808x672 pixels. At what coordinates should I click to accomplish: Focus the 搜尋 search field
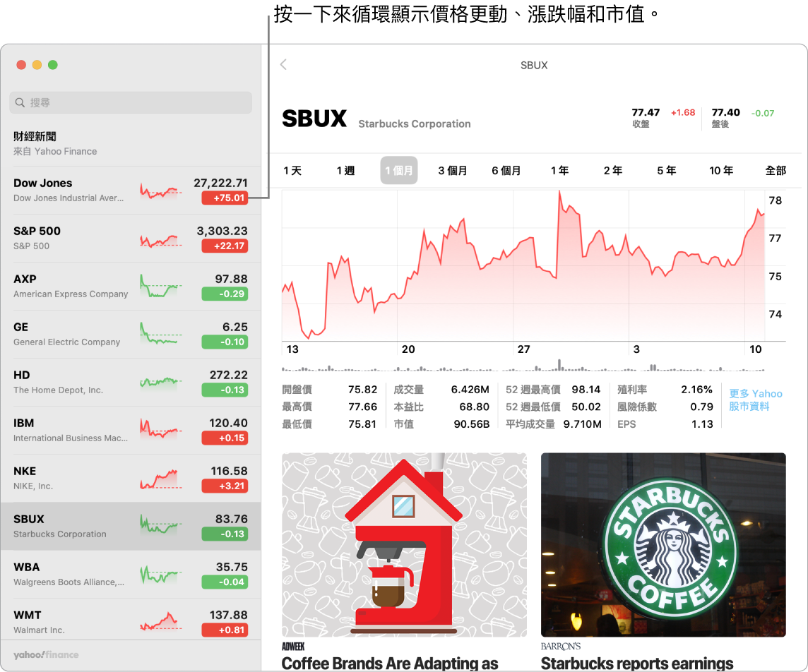[x=131, y=102]
